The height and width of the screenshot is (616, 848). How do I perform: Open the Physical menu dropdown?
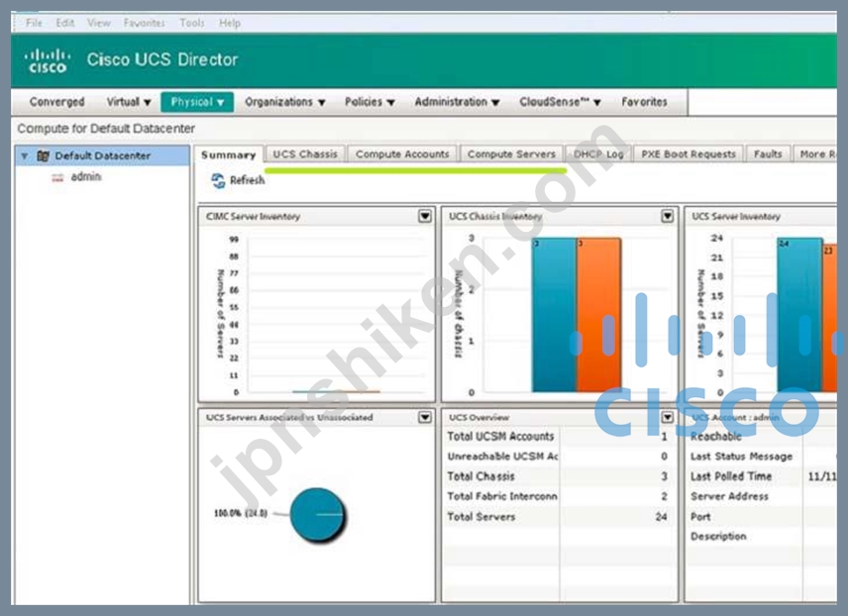197,102
